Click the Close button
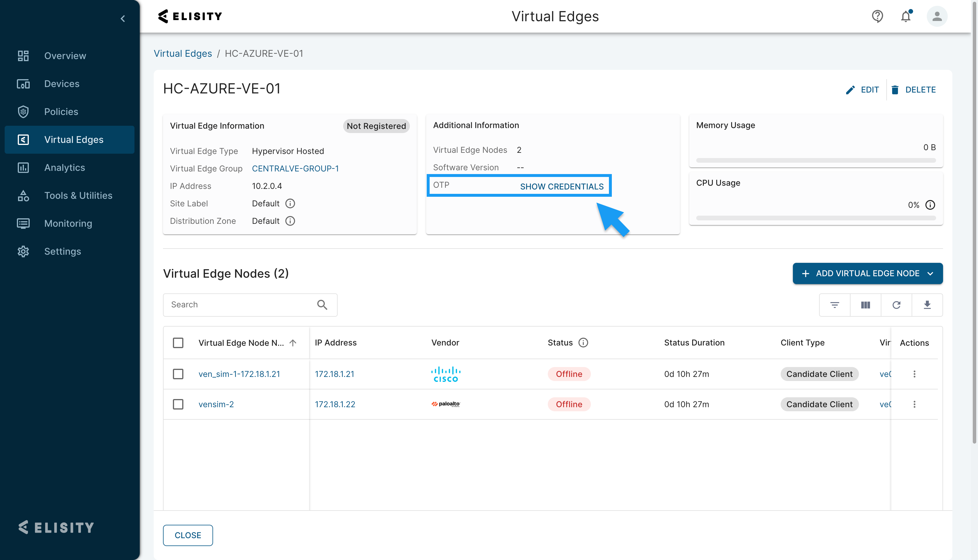The height and width of the screenshot is (560, 978). (x=188, y=535)
